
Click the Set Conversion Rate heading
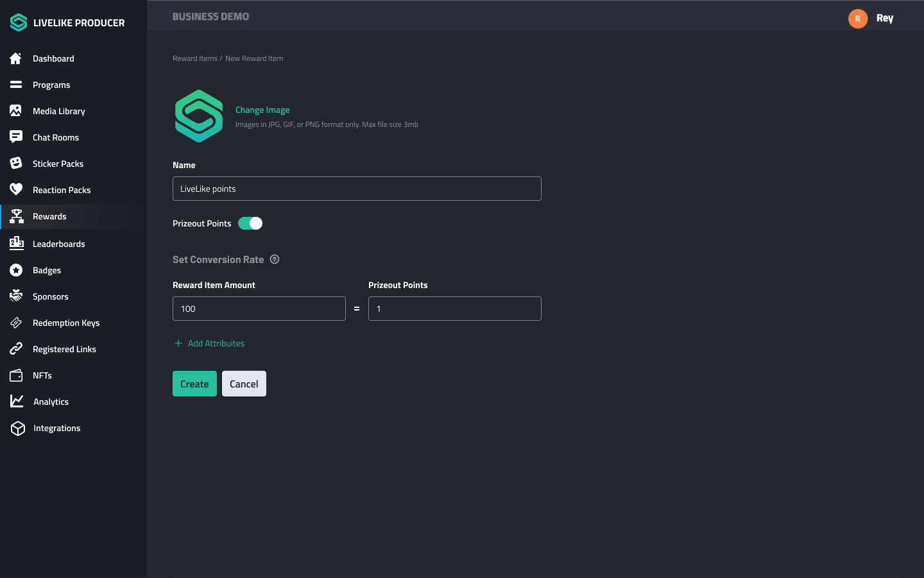[x=218, y=259]
